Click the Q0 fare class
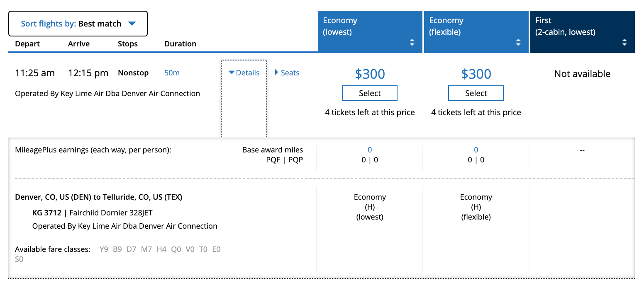 coord(176,249)
